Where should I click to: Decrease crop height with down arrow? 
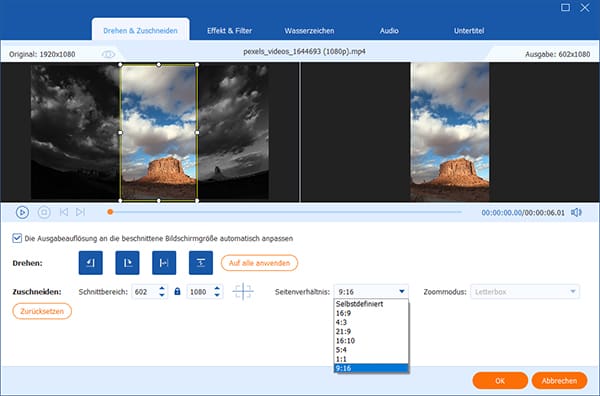[217, 295]
